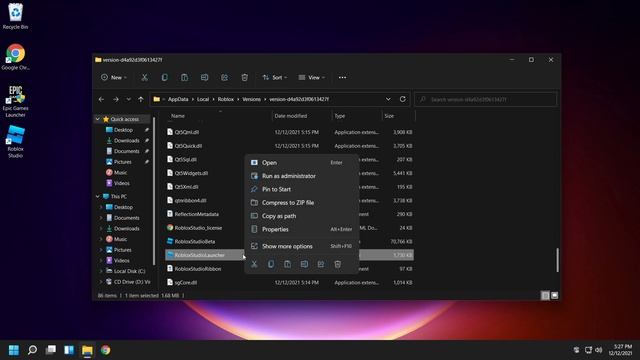Open recent locations dropdown beside the Up arrow
Viewport: 640px width, 360px height.
tap(129, 99)
